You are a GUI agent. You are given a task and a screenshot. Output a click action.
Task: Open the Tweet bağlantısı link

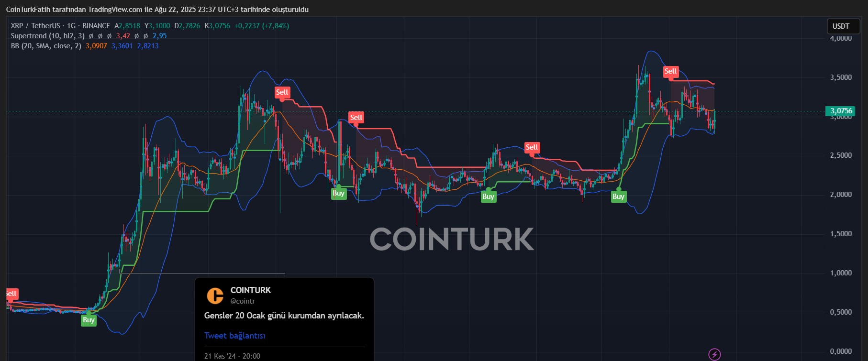(234, 336)
